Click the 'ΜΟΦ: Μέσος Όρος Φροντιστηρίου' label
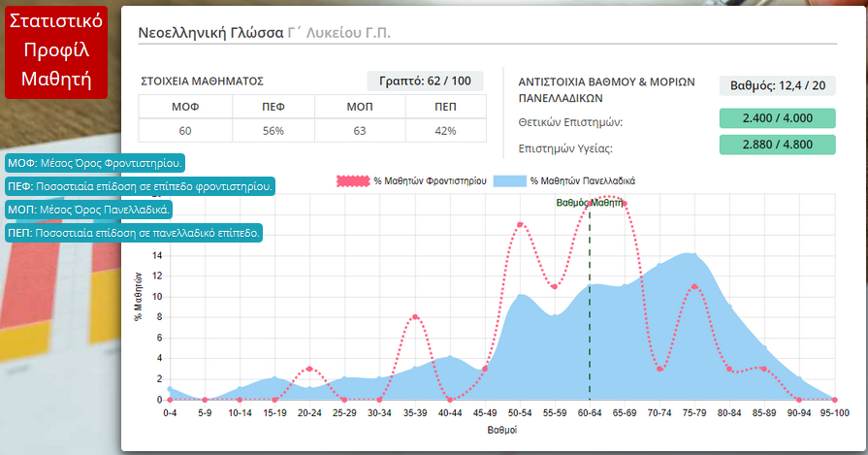This screenshot has width=868, height=455. pos(96,163)
